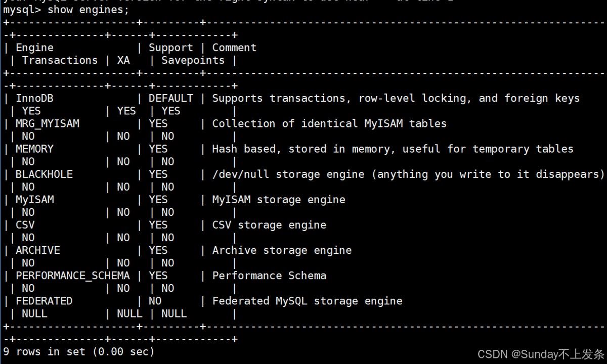
Task: Select the InnoDB engine name
Action: 34,98
